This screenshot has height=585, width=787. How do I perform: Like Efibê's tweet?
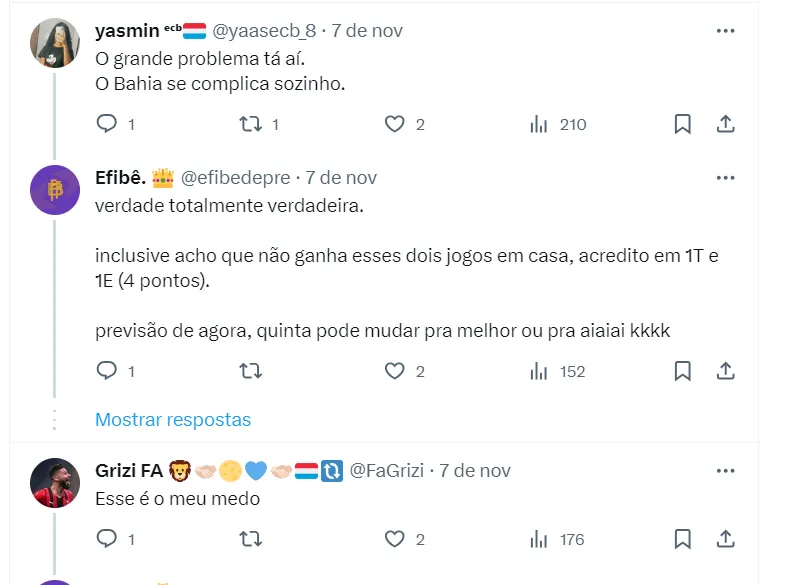click(x=395, y=371)
